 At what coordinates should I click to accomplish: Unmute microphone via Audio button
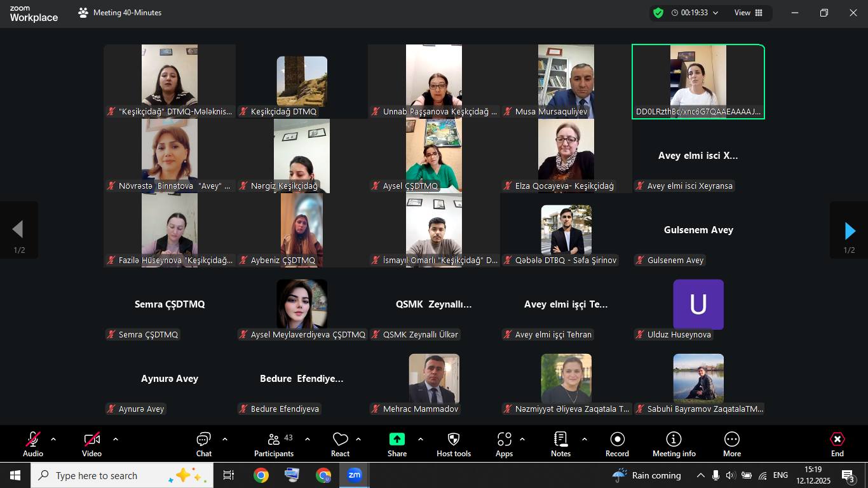[x=33, y=444]
